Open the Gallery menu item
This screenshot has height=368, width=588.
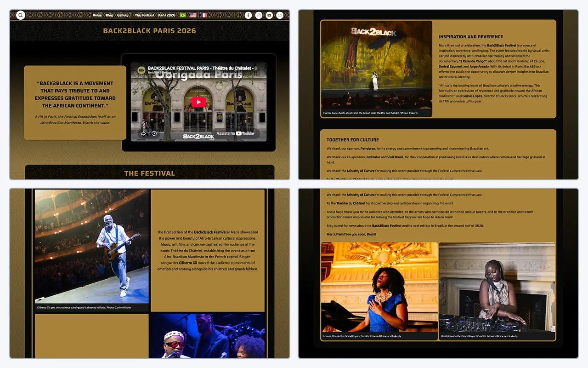123,15
